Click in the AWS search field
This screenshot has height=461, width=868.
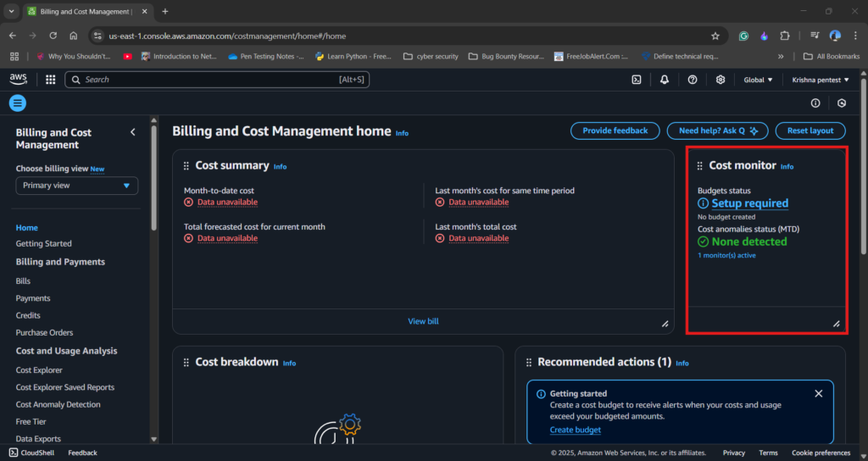(x=217, y=80)
